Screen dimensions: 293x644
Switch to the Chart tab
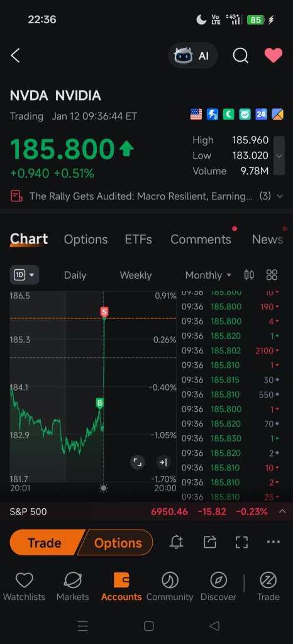[29, 239]
